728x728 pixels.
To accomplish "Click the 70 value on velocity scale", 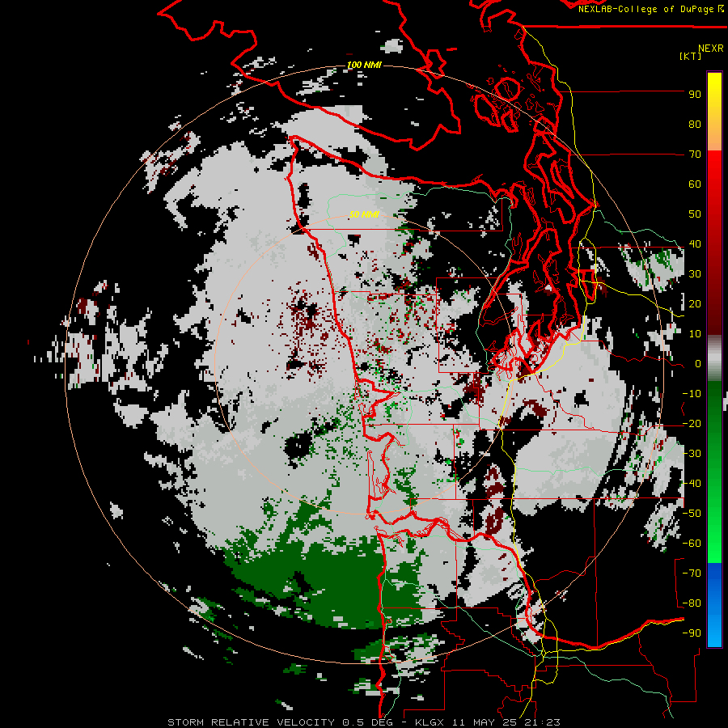I will [x=695, y=154].
